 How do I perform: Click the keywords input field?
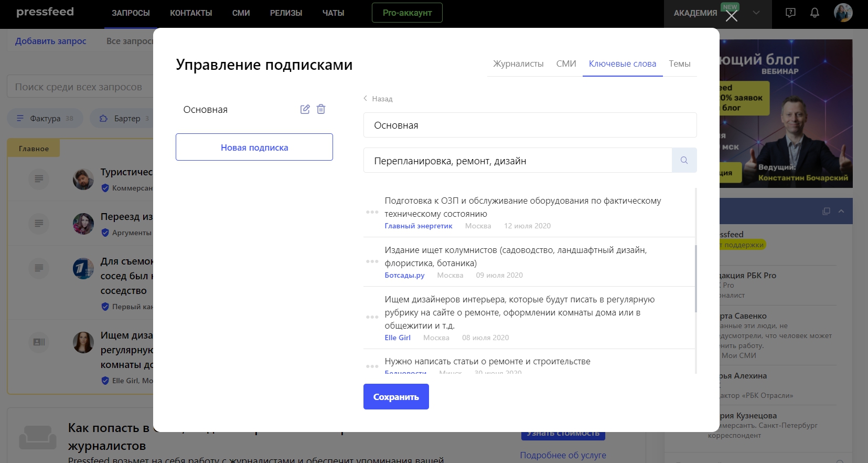click(x=517, y=161)
